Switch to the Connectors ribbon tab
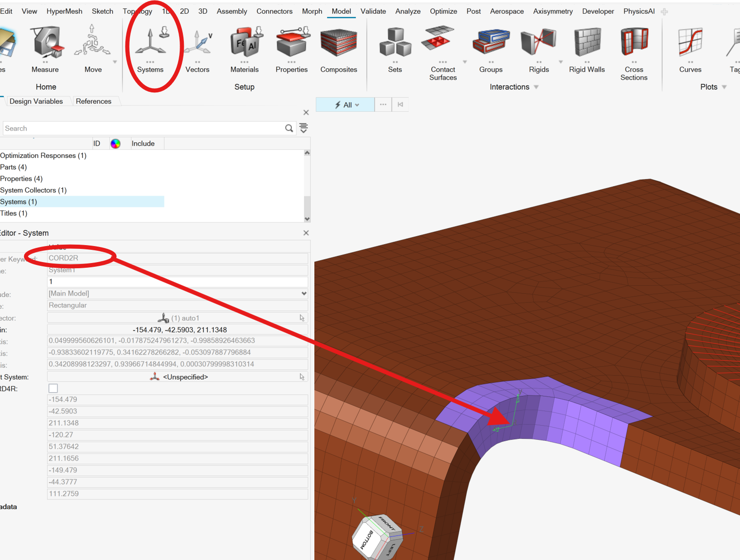 (274, 11)
